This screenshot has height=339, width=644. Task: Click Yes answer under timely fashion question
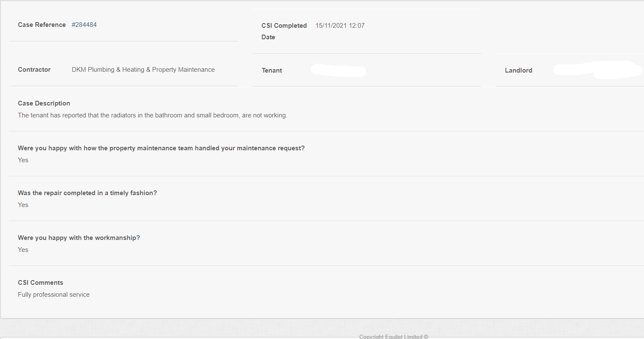(x=23, y=205)
